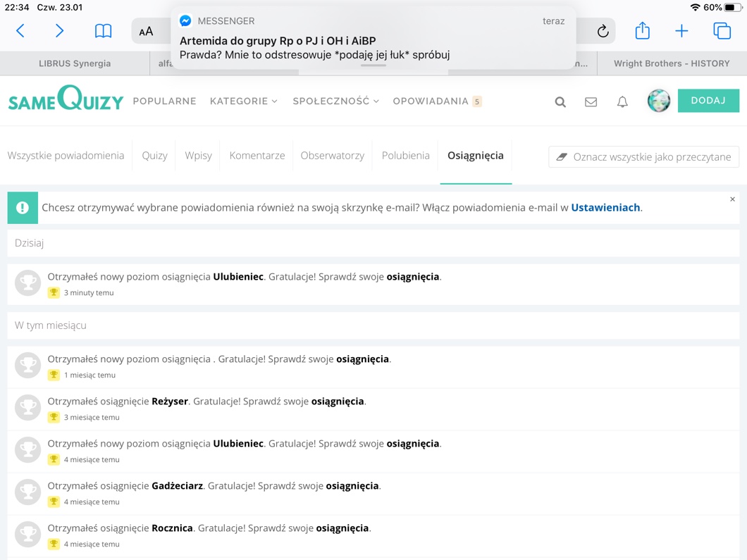Dismiss the e-mail notification banner
The width and height of the screenshot is (747, 560).
[x=732, y=199]
